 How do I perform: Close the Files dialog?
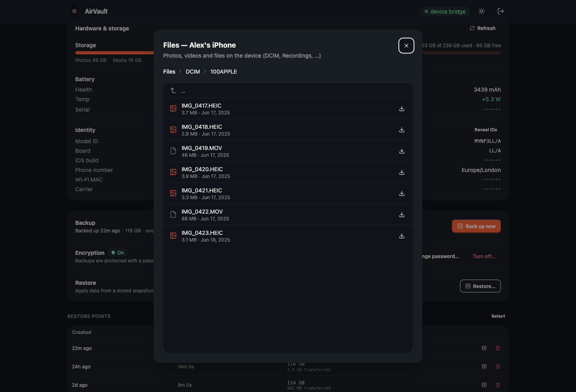[406, 46]
